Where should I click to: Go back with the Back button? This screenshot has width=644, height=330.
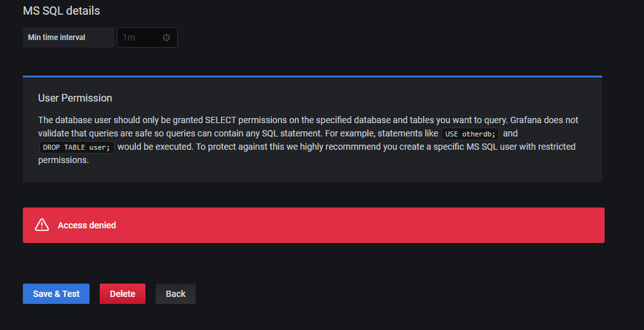tap(176, 294)
